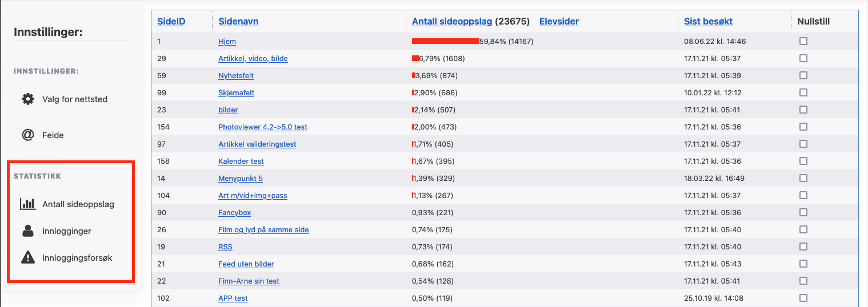Screen dimensions: 868x307
Task: Select the Nullstill checkbox for APP test
Action: point(803,298)
